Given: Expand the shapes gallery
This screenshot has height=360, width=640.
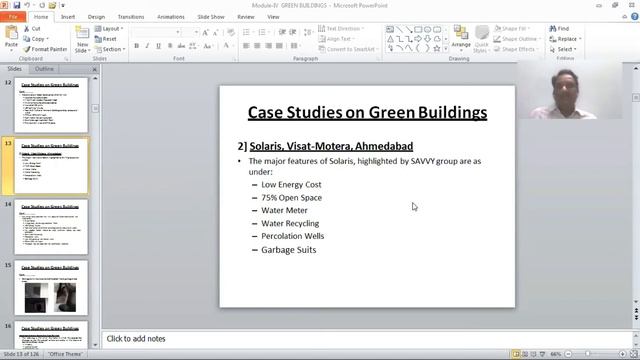Looking at the screenshot, I should [x=446, y=49].
